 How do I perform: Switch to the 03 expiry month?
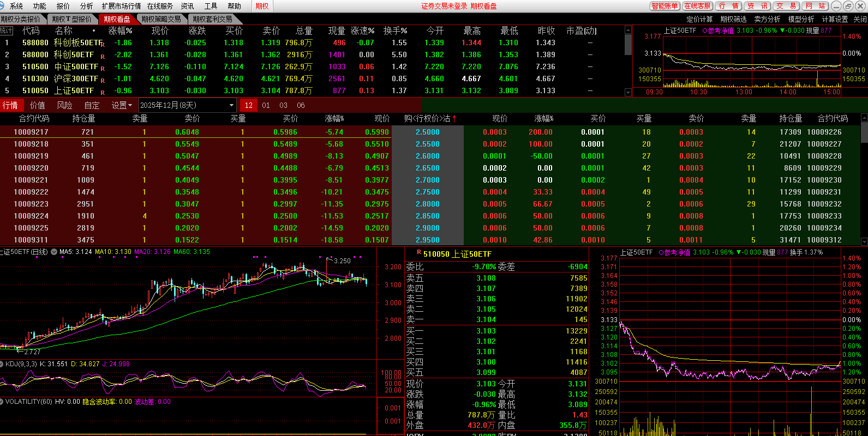(x=283, y=105)
